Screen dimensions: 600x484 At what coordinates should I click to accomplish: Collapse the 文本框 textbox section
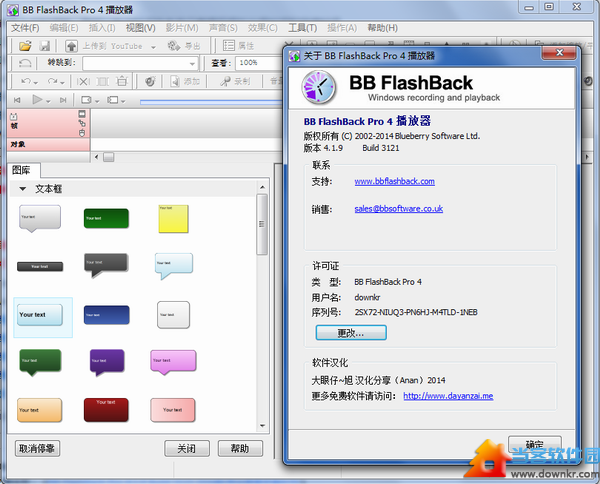(x=23, y=189)
